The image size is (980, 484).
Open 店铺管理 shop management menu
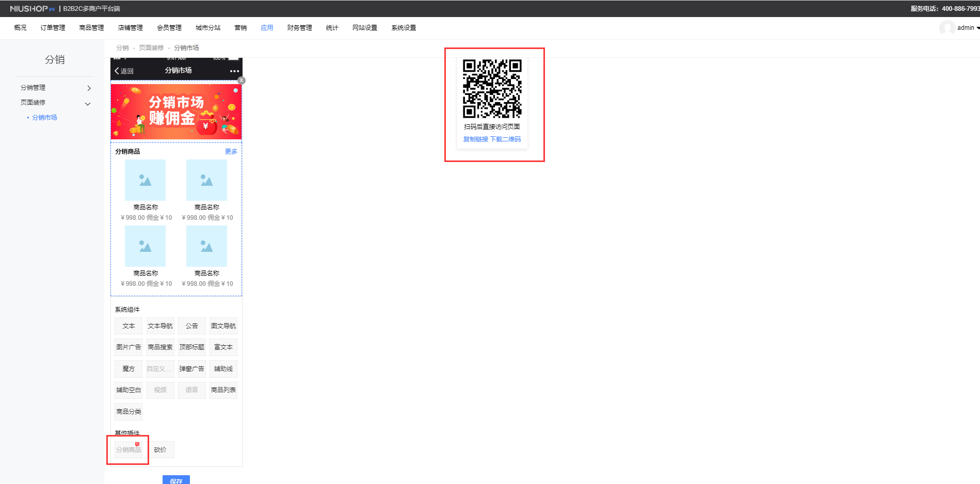point(130,28)
